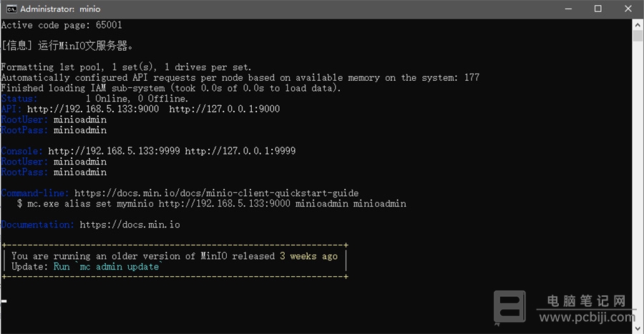Click the 'Formatting 1st pool' line

[126, 67]
